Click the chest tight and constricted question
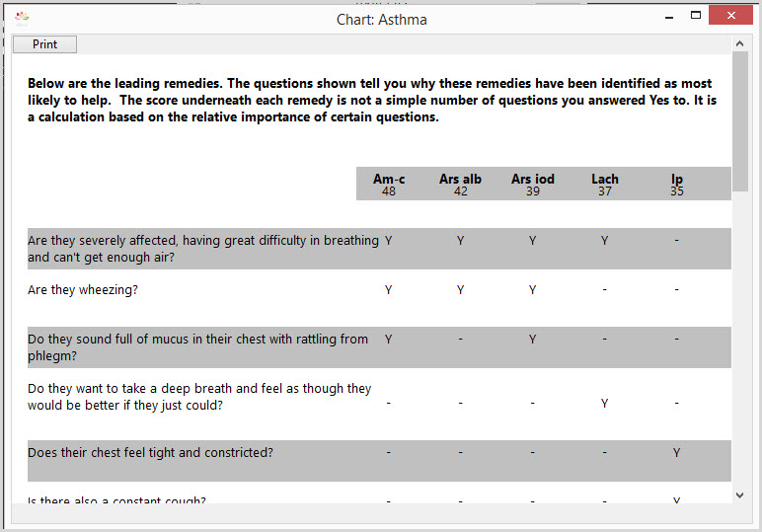This screenshot has height=532, width=762. click(150, 453)
